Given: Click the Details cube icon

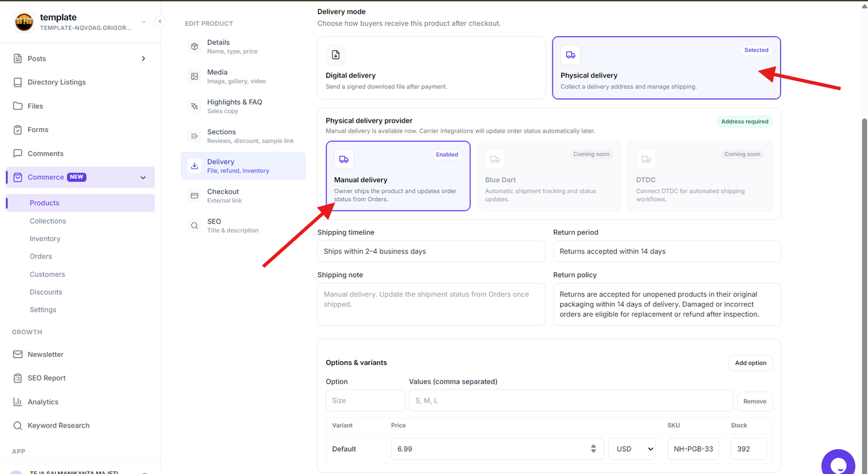Looking at the screenshot, I should [x=195, y=46].
